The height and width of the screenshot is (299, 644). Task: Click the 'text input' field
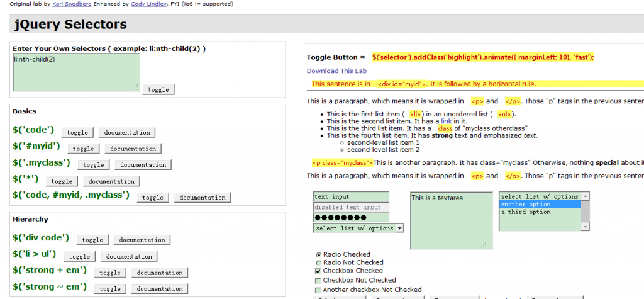351,196
